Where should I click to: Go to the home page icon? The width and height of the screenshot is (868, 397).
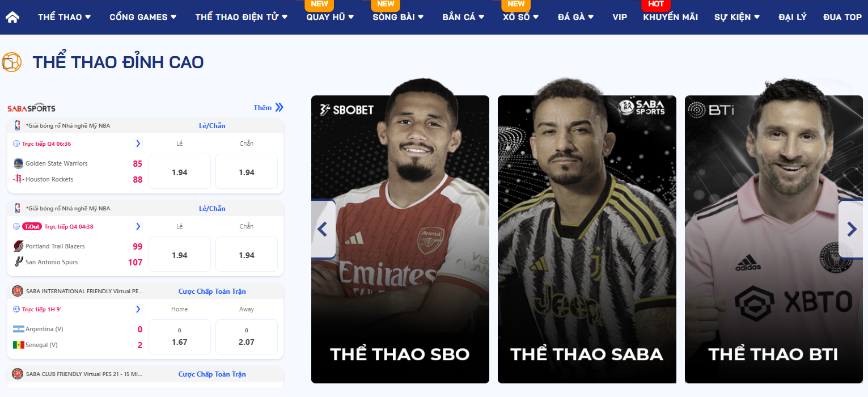click(x=12, y=17)
